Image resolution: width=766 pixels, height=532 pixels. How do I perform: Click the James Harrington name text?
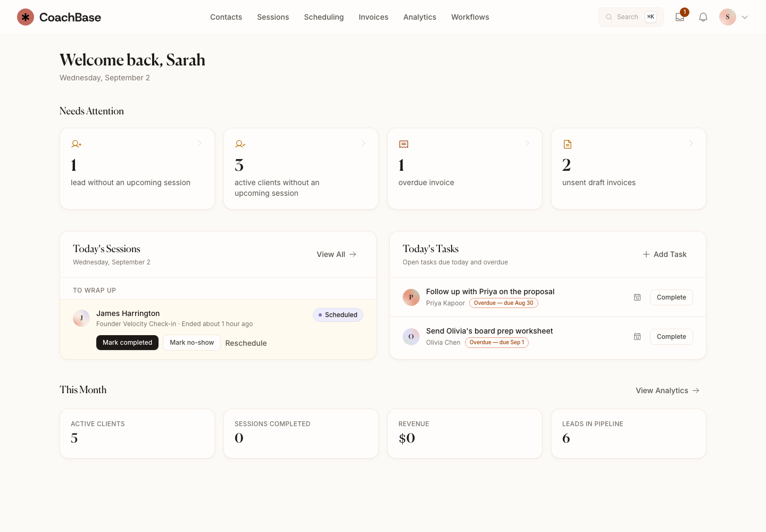coord(128,313)
